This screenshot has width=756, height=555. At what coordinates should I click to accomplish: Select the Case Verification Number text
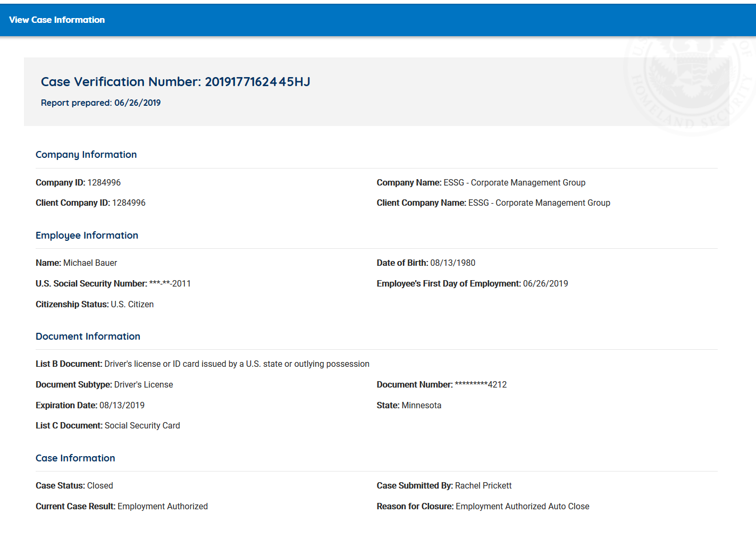pyautogui.click(x=175, y=82)
